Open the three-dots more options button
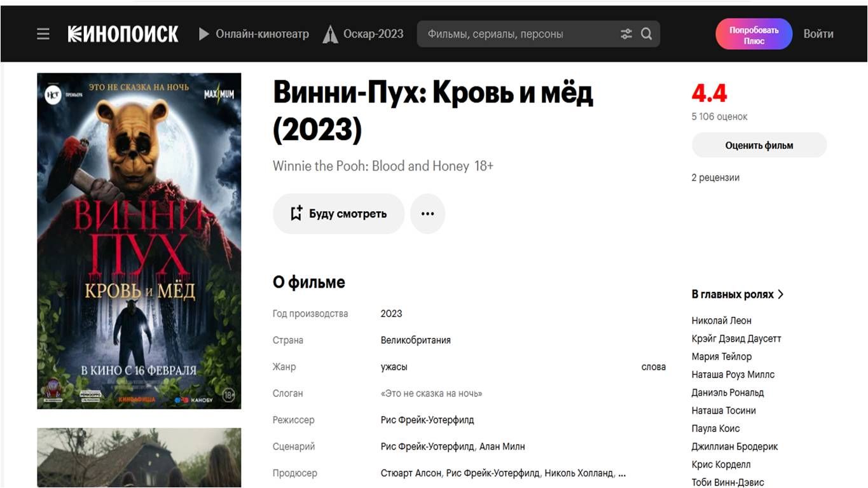The image size is (868, 488). pos(427,214)
